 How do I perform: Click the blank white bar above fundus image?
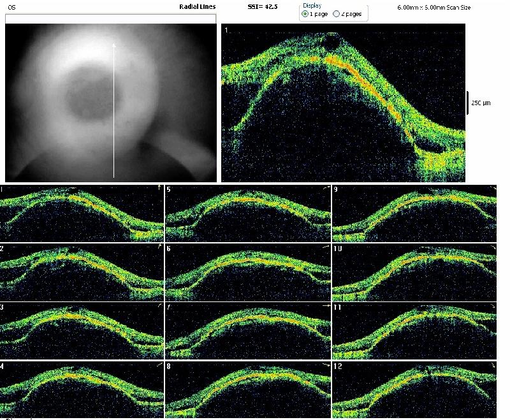click(x=110, y=19)
